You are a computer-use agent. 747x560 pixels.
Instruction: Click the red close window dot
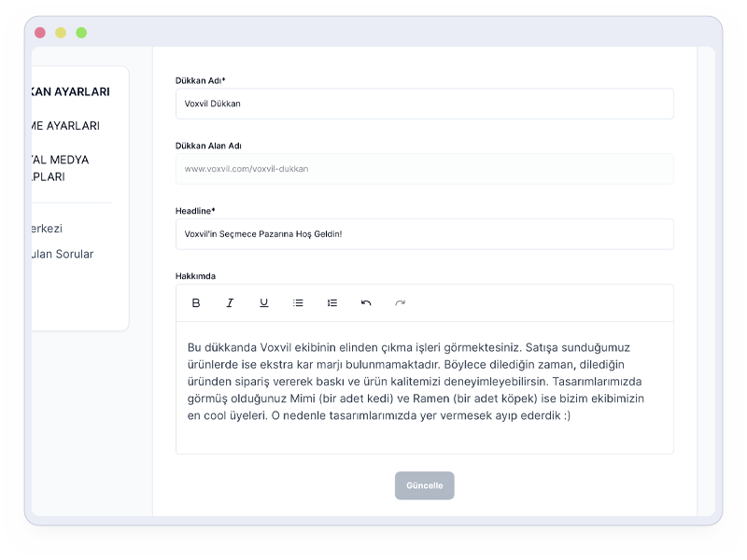coord(40,33)
